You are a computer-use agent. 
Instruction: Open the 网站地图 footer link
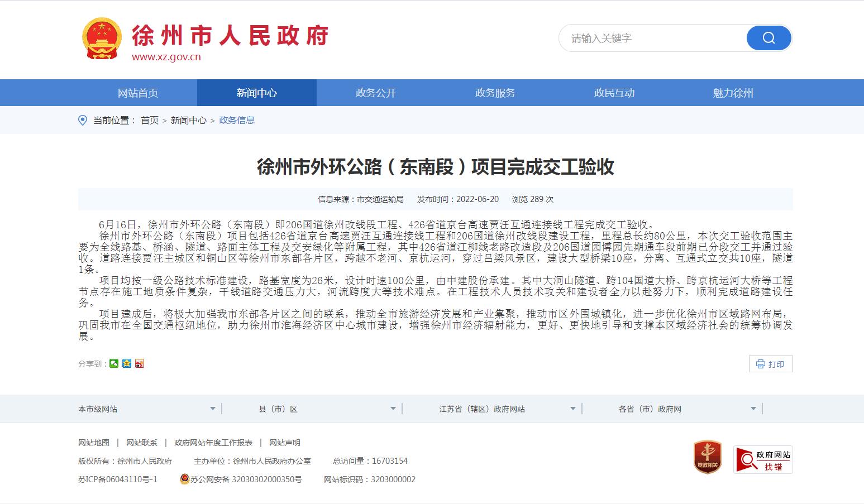[94, 443]
